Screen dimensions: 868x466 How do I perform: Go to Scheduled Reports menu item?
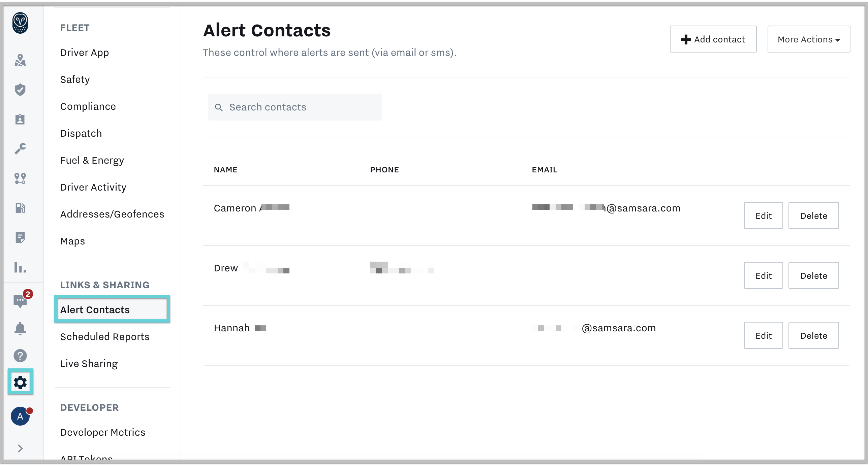pos(105,337)
